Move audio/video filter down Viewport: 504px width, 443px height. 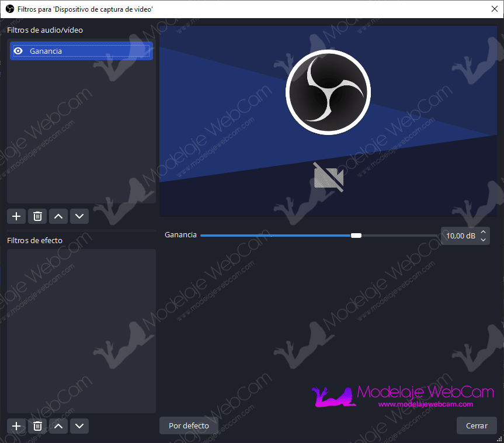click(x=79, y=216)
